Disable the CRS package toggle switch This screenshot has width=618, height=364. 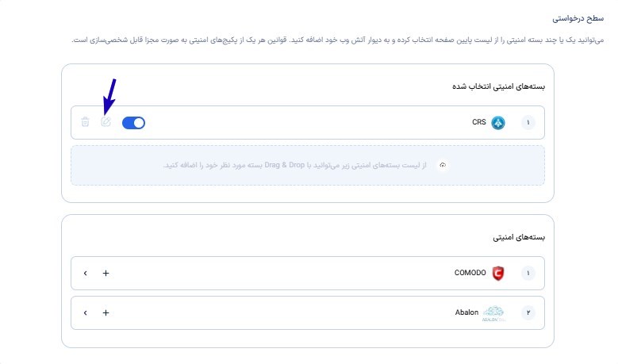(x=133, y=123)
